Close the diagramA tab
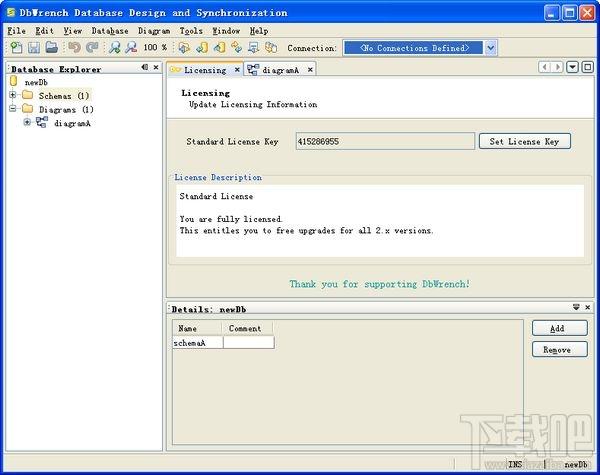600x475 pixels. (x=310, y=70)
